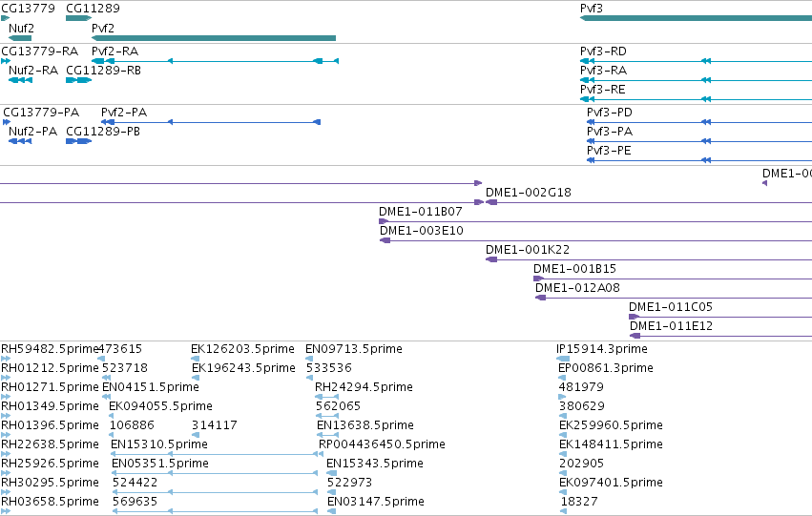This screenshot has width=812, height=516.
Task: Select the CG11289 gene arrow glyph
Action: pyautogui.click(x=78, y=18)
